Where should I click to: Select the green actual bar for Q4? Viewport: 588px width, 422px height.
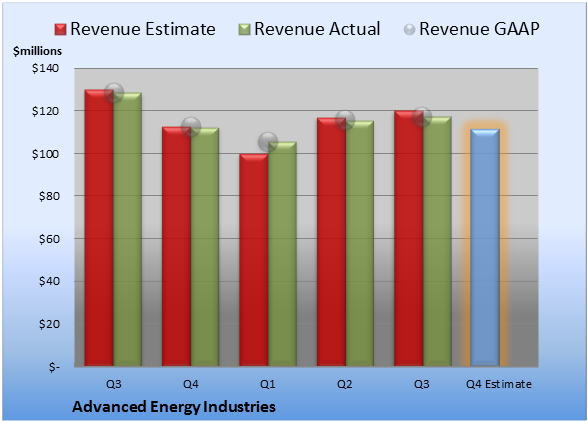(x=205, y=247)
